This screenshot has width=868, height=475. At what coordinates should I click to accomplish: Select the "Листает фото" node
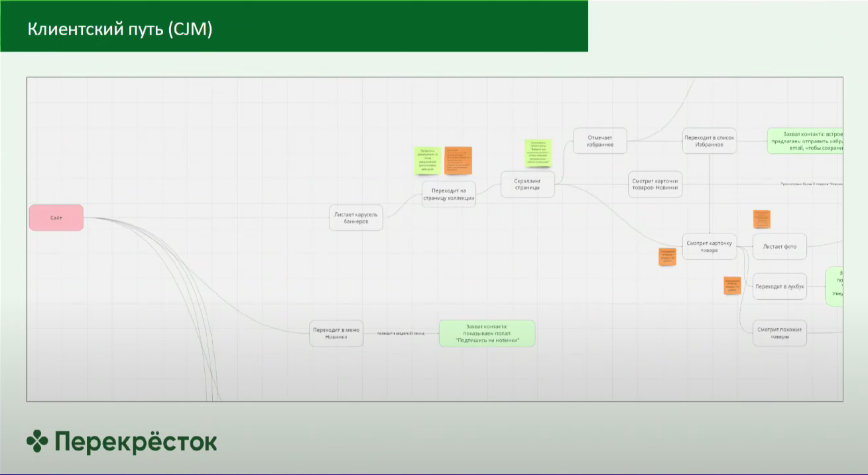click(x=780, y=246)
